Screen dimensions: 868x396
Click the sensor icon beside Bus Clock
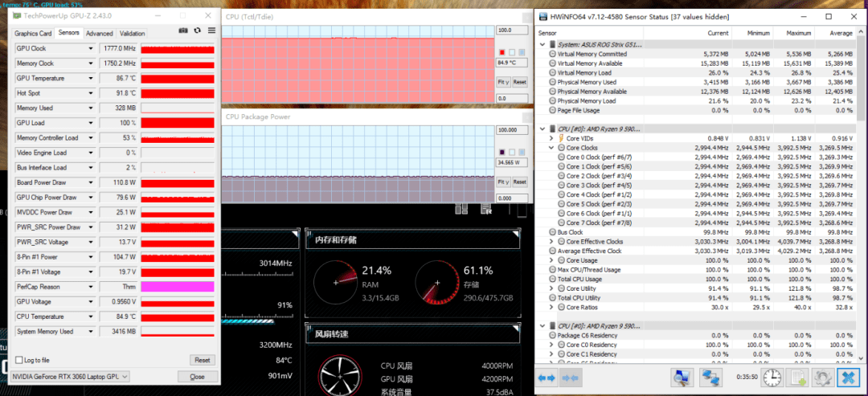552,232
